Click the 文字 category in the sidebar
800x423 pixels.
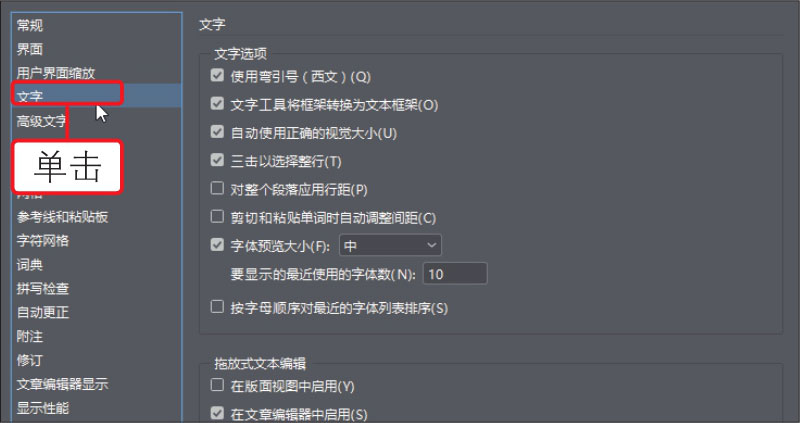click(30, 97)
